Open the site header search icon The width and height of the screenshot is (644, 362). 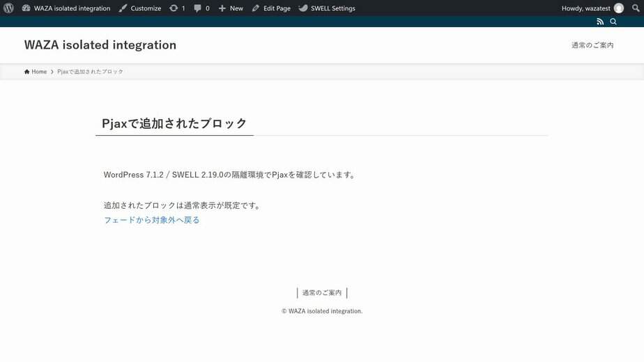(x=613, y=22)
